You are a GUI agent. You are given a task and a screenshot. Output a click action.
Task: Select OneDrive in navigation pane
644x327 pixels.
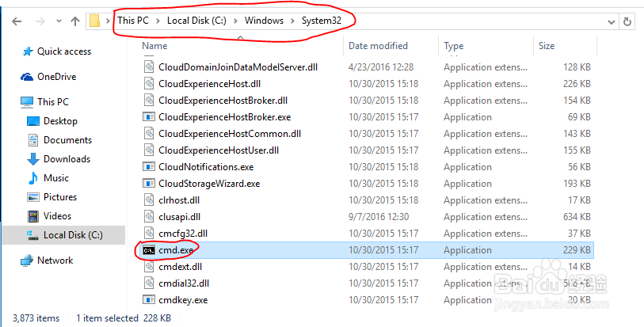tap(57, 77)
